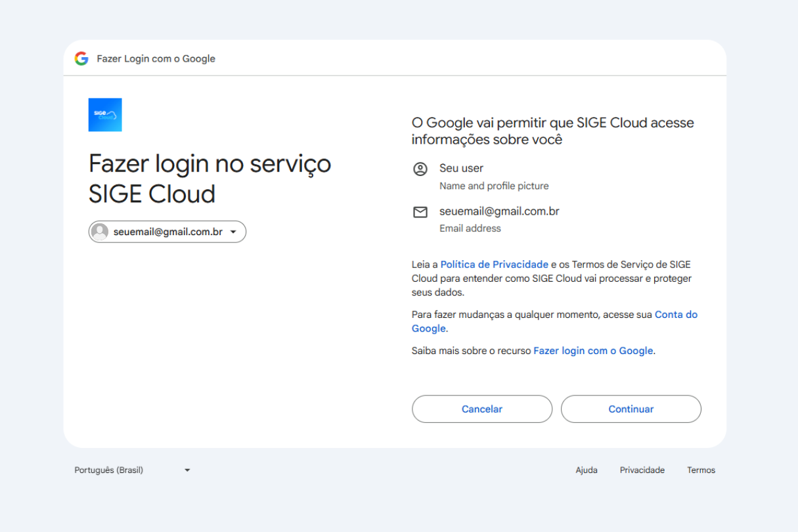
Task: Click the "Fazer login no serviço SIGE Cloud" heading
Action: coord(210,179)
